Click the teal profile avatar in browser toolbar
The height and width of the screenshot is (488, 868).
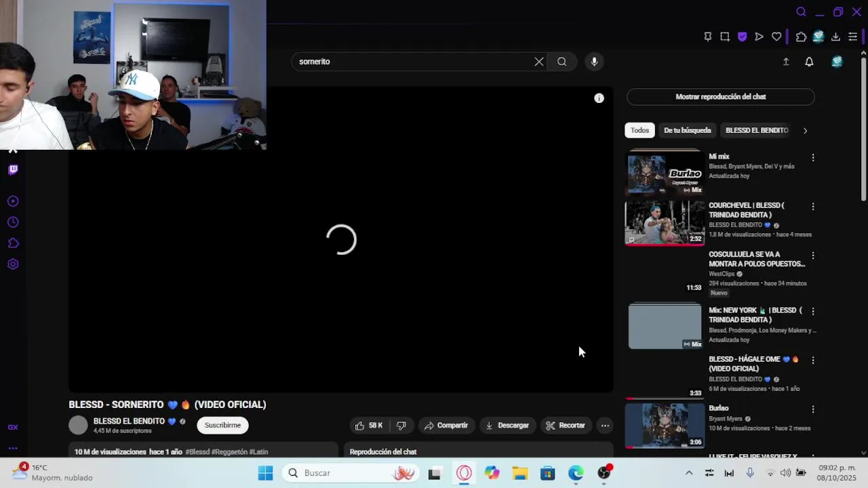[x=818, y=37]
